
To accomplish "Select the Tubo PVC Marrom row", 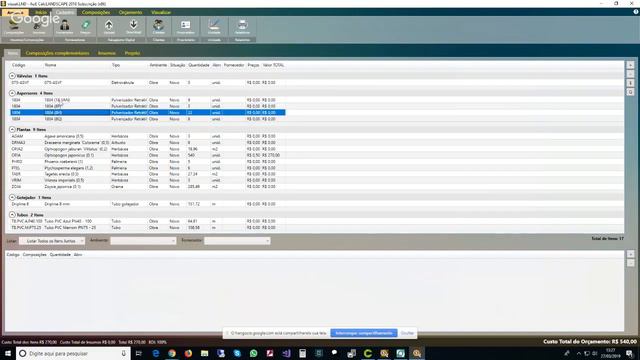I will point(148,227).
